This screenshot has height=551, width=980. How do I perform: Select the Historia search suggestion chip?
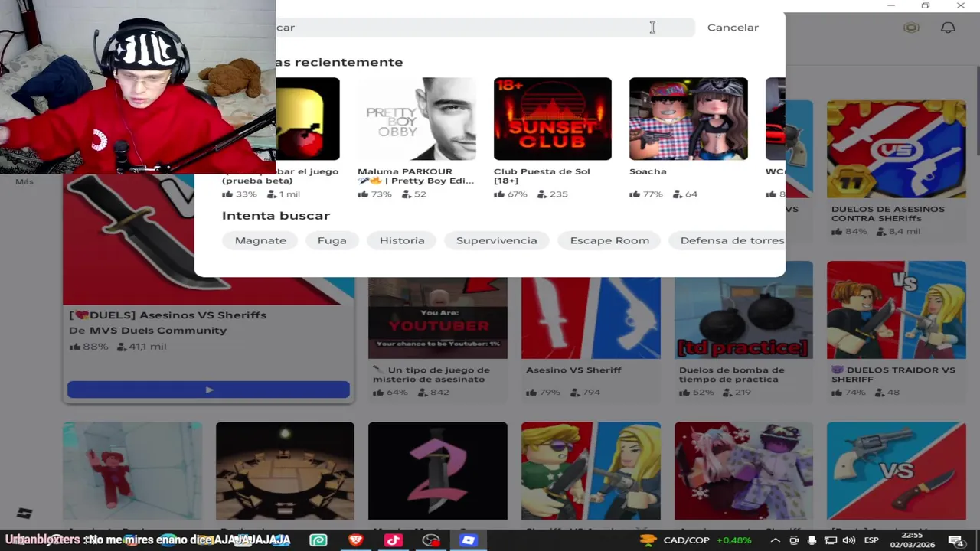pyautogui.click(x=402, y=240)
